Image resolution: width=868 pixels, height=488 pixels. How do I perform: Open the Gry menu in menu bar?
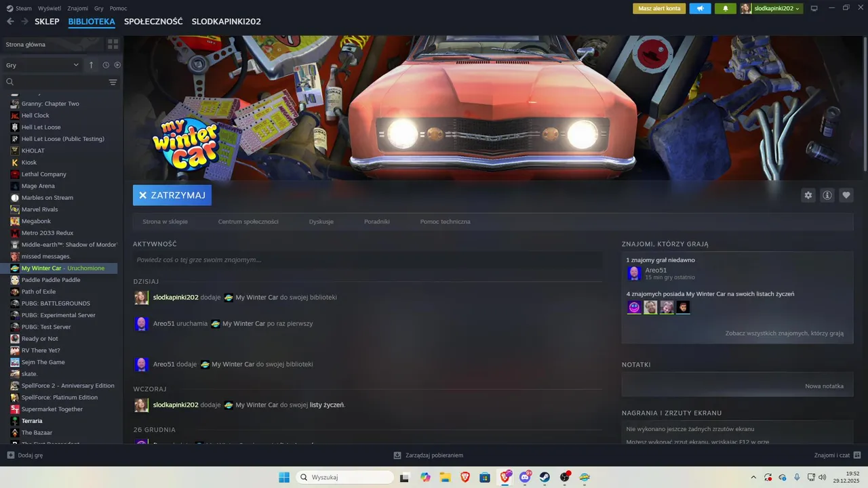click(x=99, y=8)
